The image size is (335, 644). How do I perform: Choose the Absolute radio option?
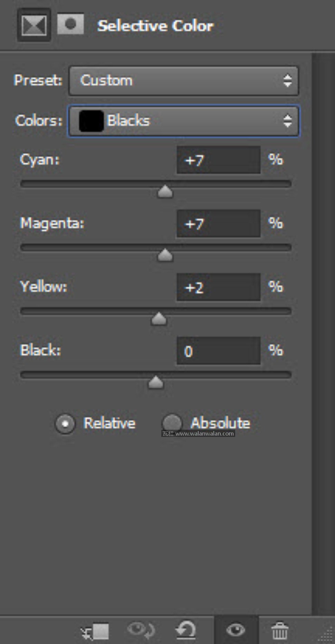(172, 423)
